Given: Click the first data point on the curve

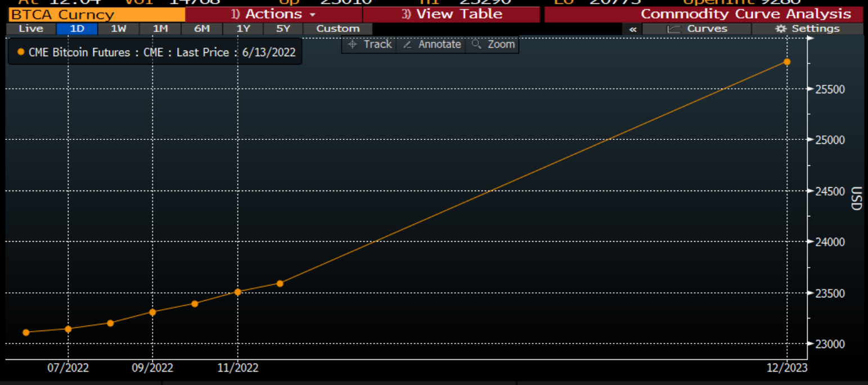Looking at the screenshot, I should pyautogui.click(x=26, y=332).
